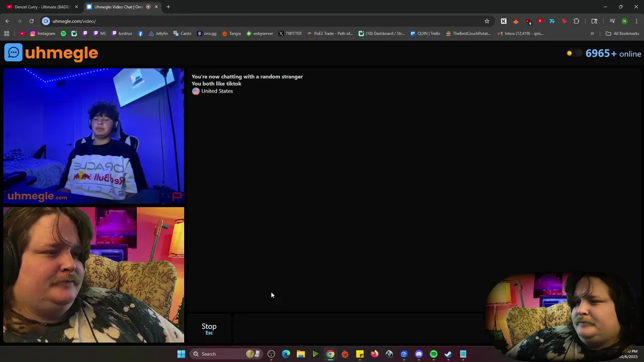The image size is (644, 362).
Task: Open the Chrome three-dot menu
Action: 636,21
